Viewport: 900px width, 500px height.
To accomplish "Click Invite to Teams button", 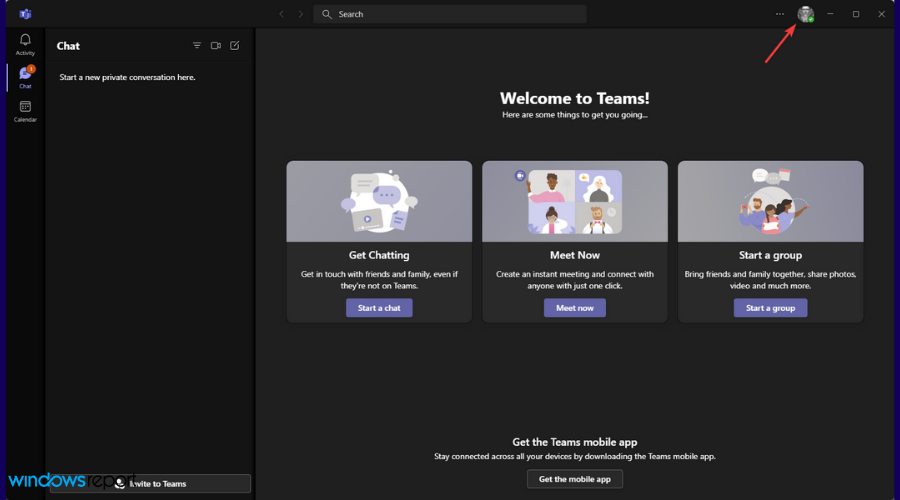I will [x=150, y=483].
